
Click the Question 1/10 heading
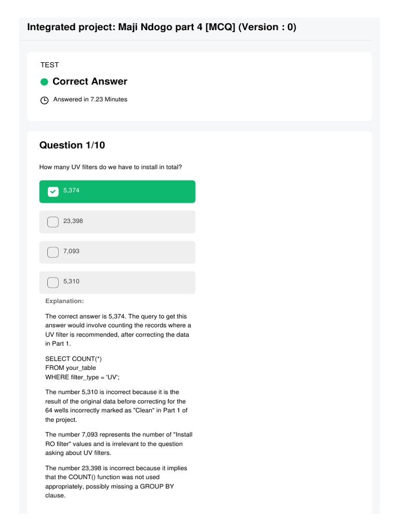click(72, 145)
